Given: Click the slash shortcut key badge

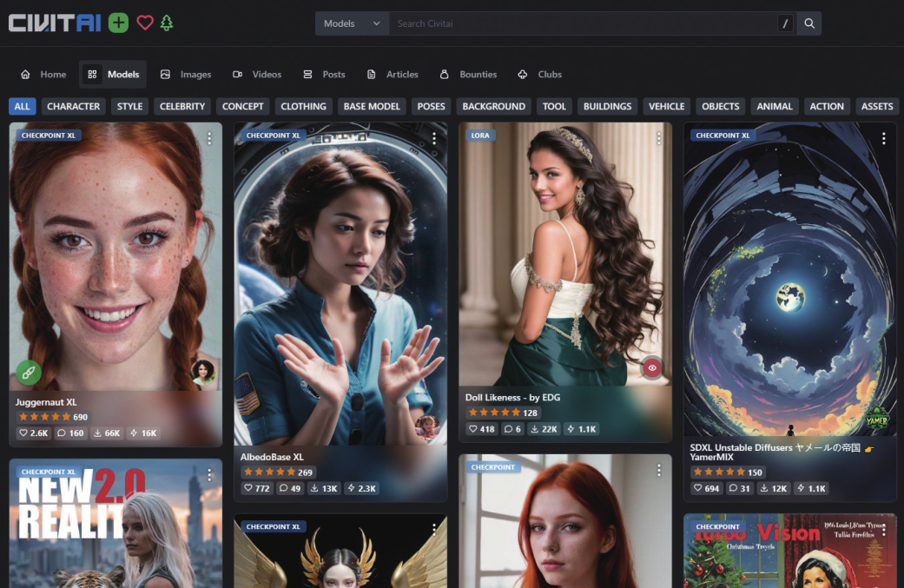Looking at the screenshot, I should click(785, 23).
